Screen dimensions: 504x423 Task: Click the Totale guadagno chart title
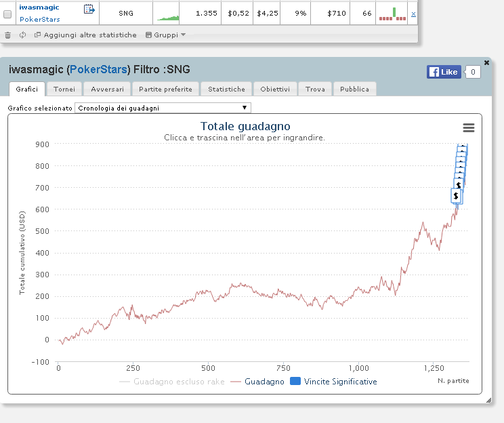[x=245, y=126]
